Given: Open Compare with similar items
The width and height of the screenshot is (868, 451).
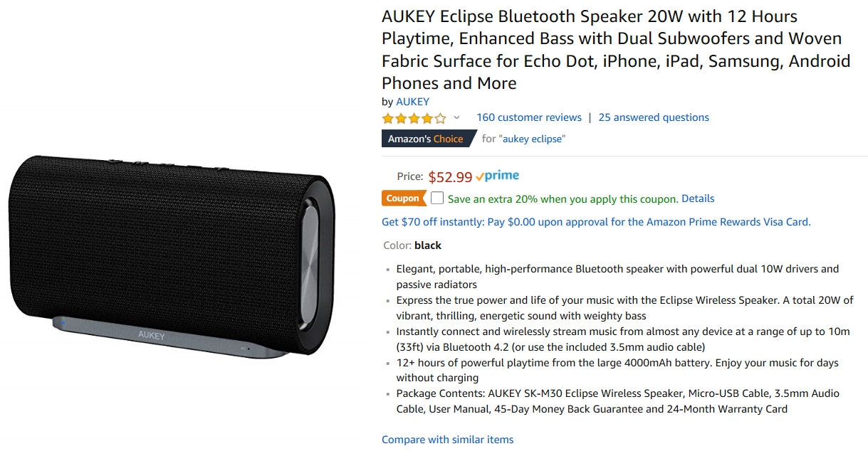Looking at the screenshot, I should pyautogui.click(x=447, y=440).
